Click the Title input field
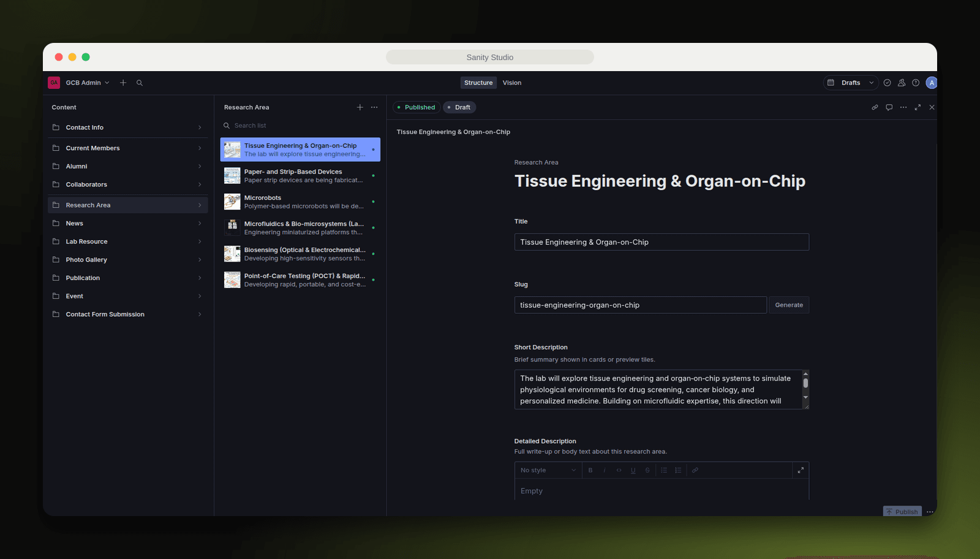The image size is (980, 559). click(x=661, y=242)
